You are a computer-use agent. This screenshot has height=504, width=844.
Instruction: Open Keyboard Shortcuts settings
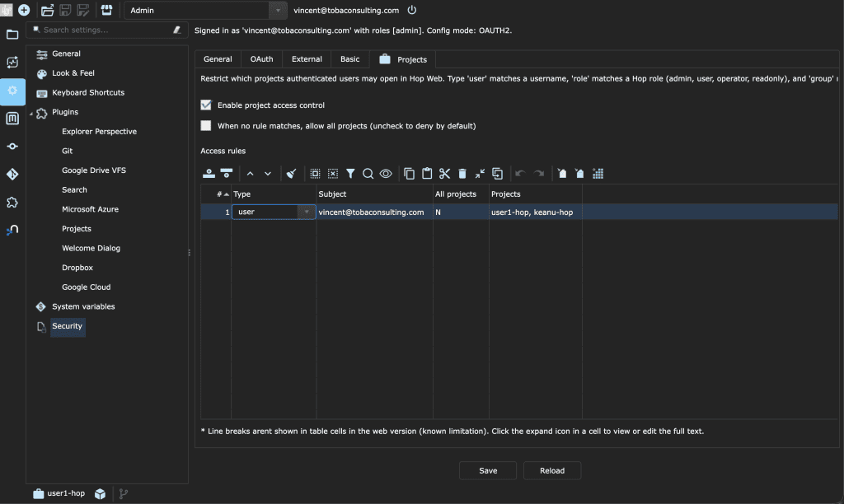(x=88, y=92)
